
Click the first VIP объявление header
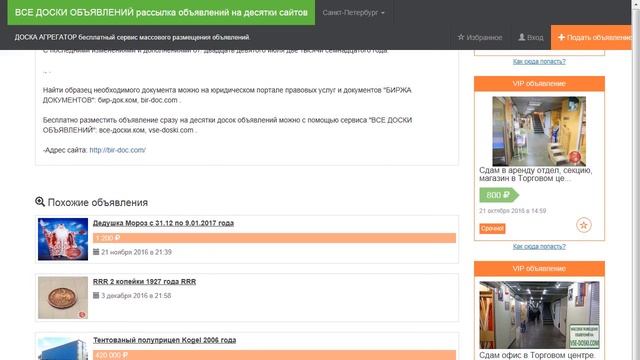[539, 84]
